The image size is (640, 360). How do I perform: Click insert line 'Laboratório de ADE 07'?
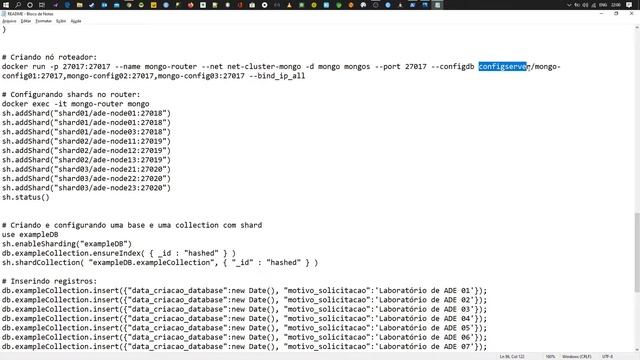[x=244, y=347]
